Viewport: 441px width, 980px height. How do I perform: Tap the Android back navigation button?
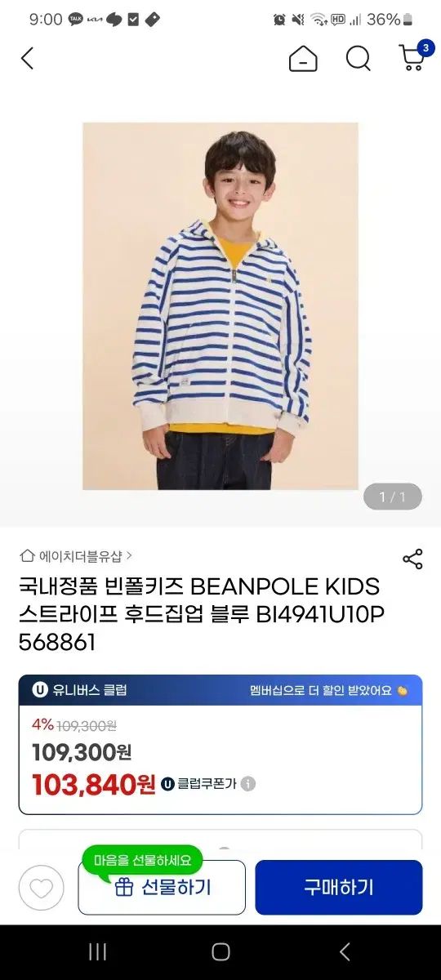(x=344, y=951)
